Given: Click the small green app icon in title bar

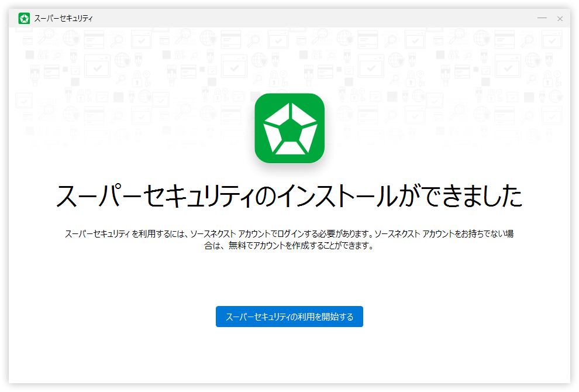Looking at the screenshot, I should point(25,19).
